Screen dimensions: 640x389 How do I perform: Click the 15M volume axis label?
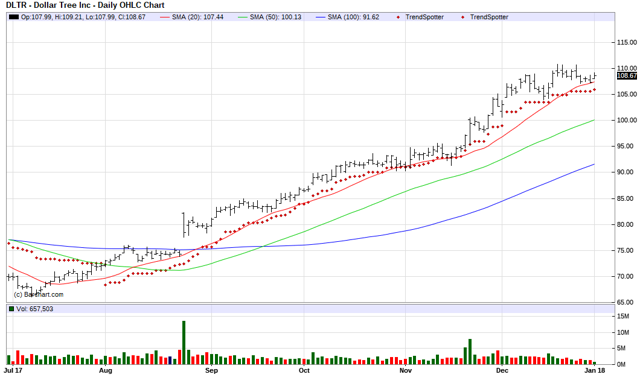click(x=623, y=316)
